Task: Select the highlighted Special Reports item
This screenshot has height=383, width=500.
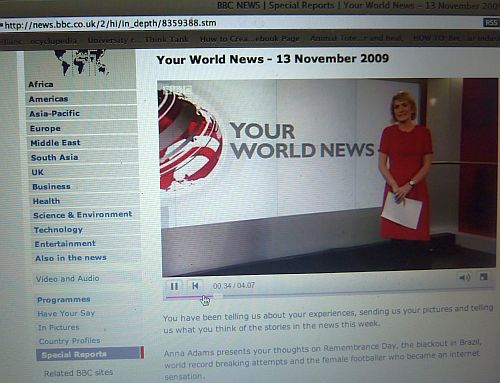Action: [89, 354]
